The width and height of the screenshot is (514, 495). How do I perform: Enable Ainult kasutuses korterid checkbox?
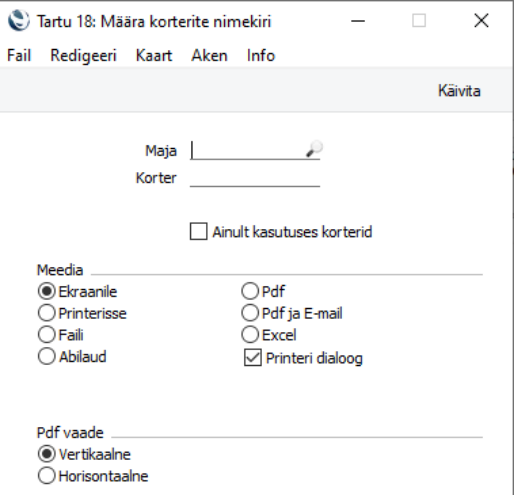(x=199, y=231)
